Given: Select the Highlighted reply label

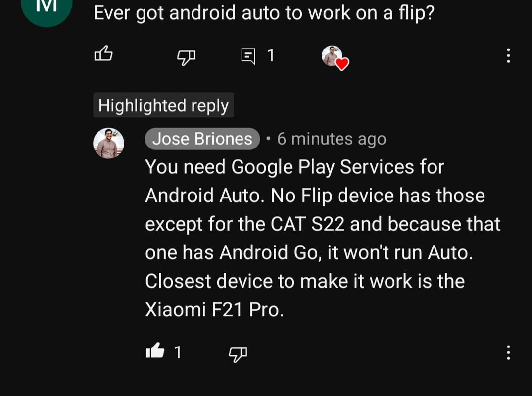Looking at the screenshot, I should coord(163,105).
